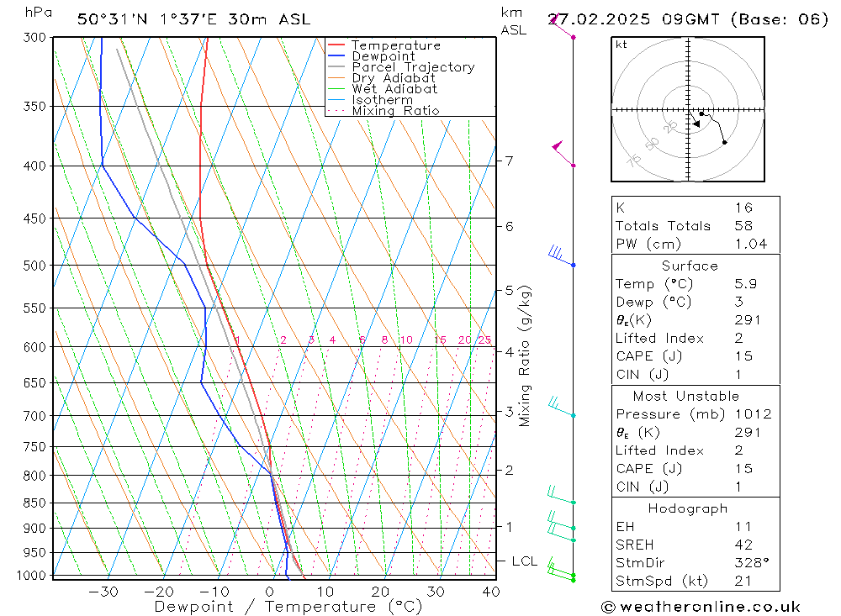841x616 pixels.
Task: Click the Wet Adiabat legend label
Action: 394,89
